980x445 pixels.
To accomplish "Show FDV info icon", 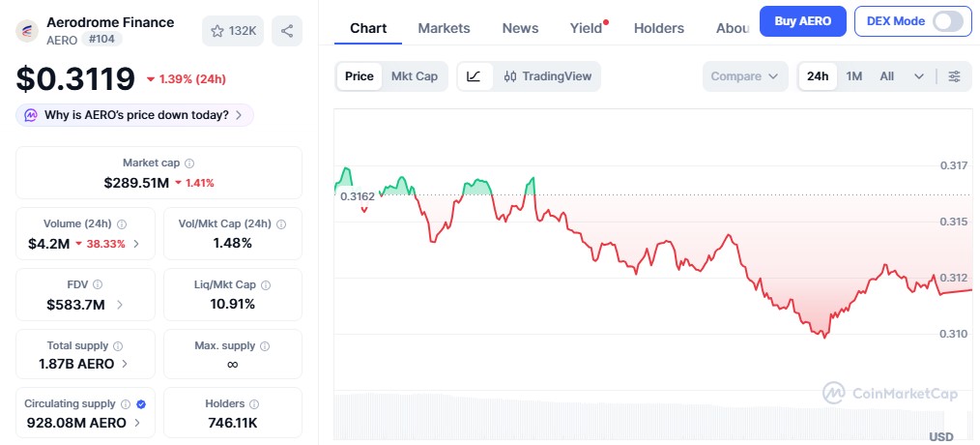I will 98,284.
